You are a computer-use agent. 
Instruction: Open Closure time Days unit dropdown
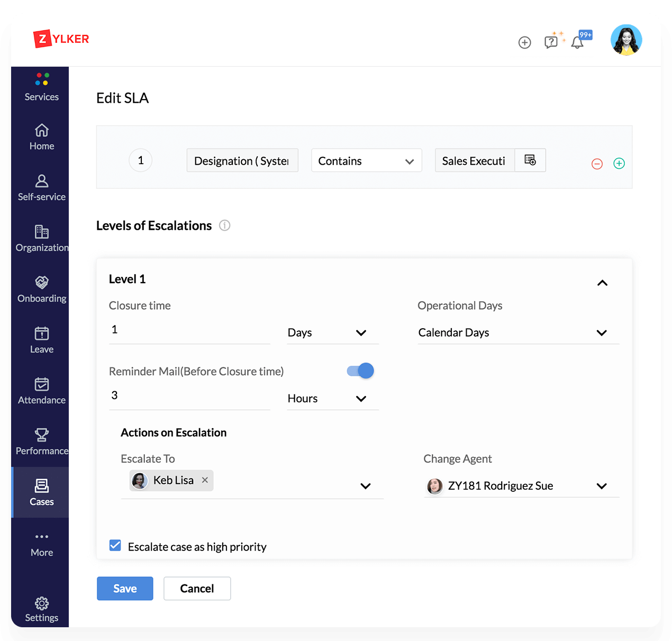[x=333, y=332]
